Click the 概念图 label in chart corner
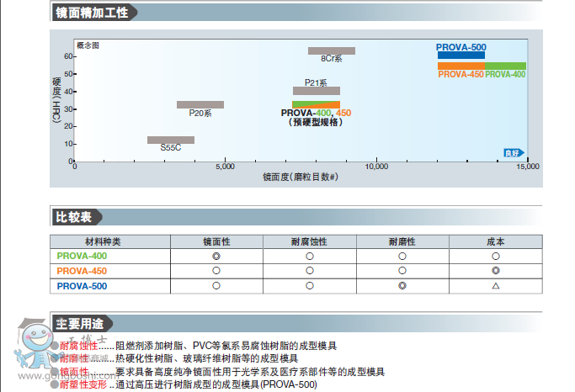The image size is (575, 392). pos(88,45)
